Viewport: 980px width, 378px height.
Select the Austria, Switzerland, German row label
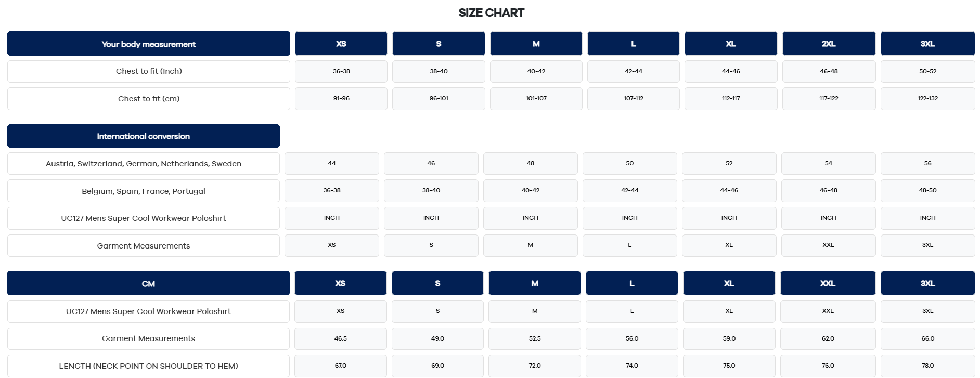pos(144,164)
